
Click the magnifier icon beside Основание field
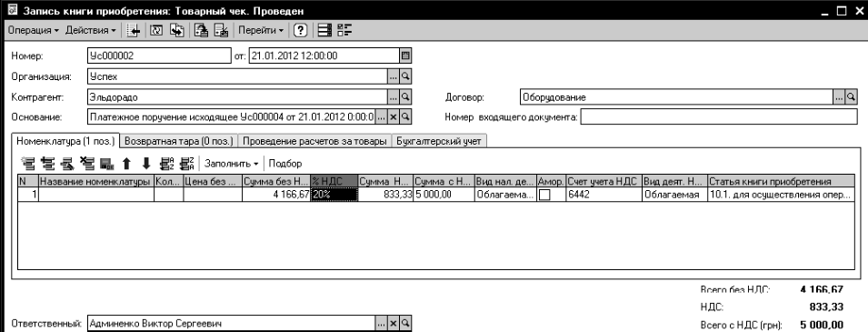point(405,117)
